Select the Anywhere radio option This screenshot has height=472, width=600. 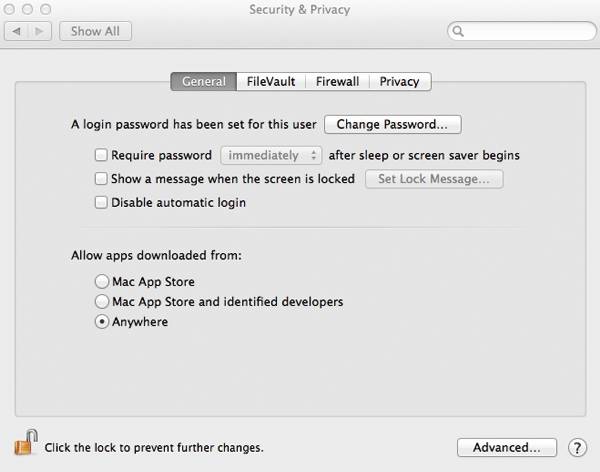click(101, 322)
